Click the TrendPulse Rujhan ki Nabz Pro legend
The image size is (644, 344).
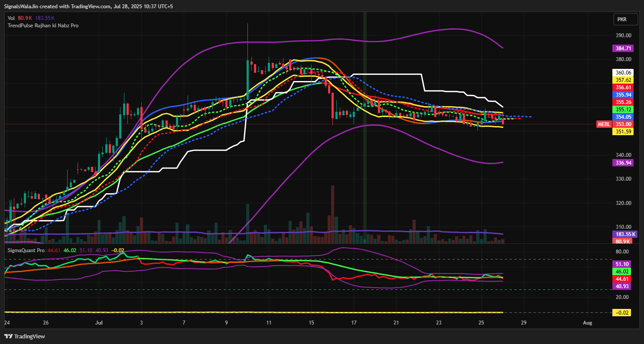[43, 26]
